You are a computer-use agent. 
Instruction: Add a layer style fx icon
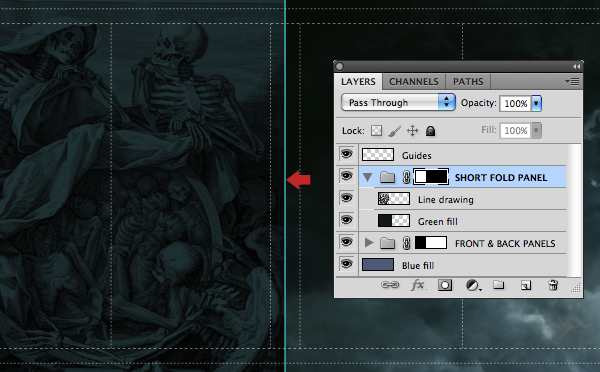pos(418,285)
